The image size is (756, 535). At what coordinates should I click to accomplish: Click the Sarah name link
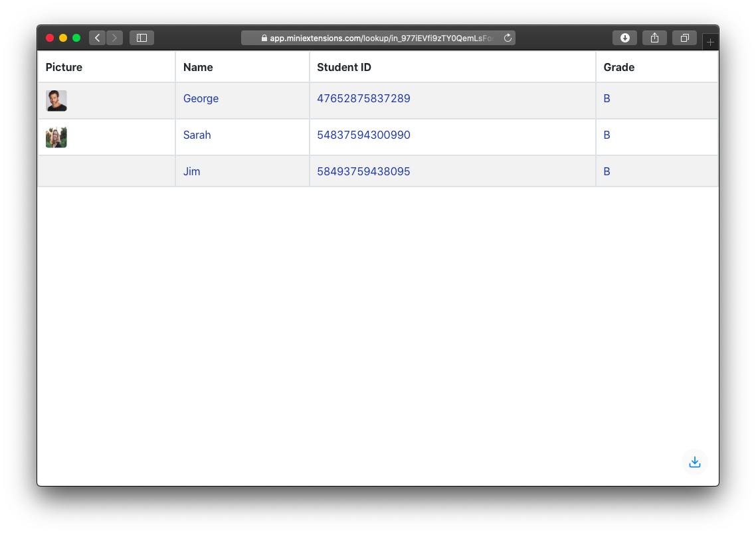tap(197, 135)
